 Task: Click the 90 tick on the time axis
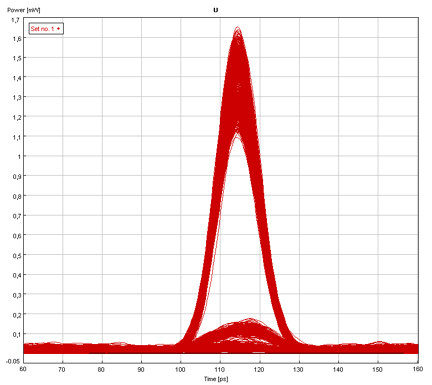pos(141,369)
